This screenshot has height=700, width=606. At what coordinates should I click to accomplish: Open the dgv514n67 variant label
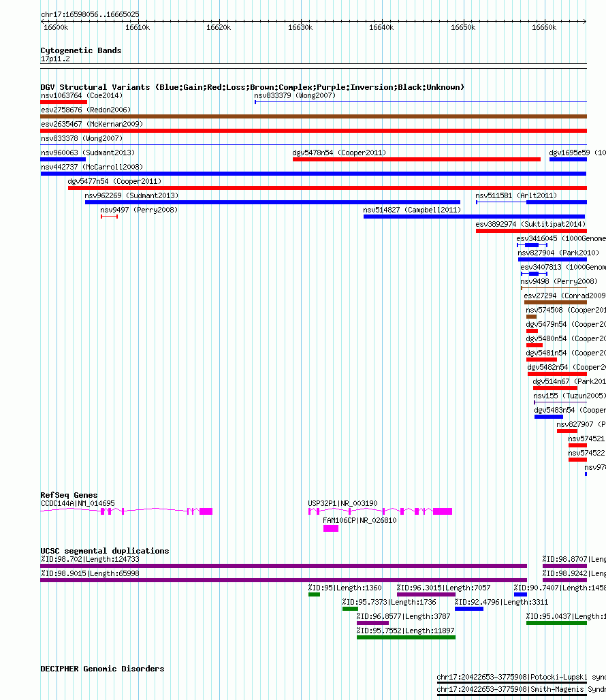tap(569, 381)
